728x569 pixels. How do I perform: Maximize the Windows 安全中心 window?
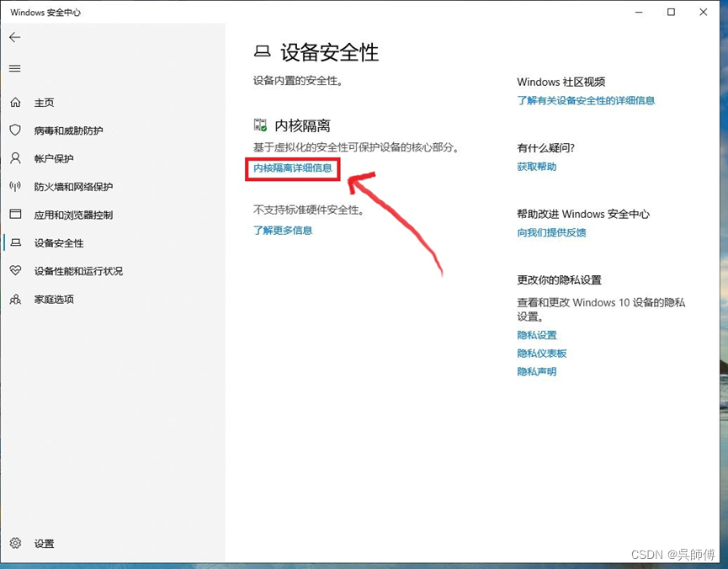[672, 12]
